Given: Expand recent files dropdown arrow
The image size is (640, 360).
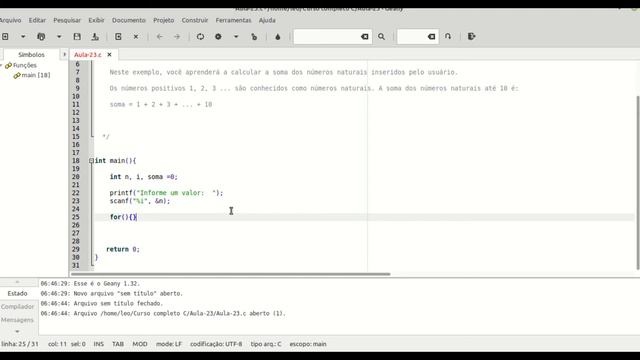Looking at the screenshot, I should [x=59, y=37].
